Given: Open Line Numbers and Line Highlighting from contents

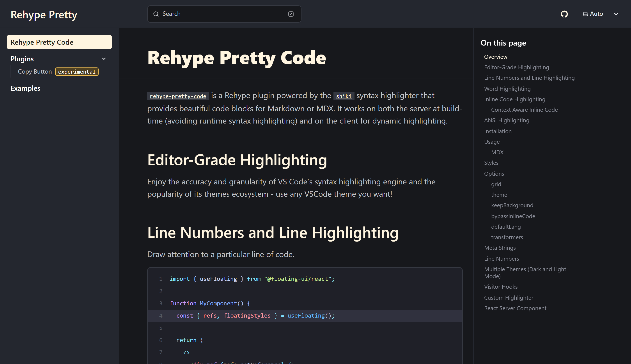Looking at the screenshot, I should [529, 78].
